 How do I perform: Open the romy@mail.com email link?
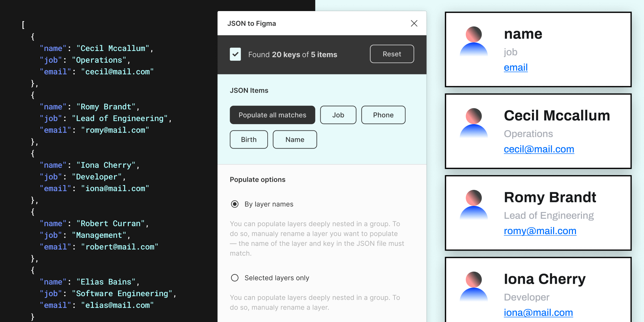pyautogui.click(x=540, y=231)
